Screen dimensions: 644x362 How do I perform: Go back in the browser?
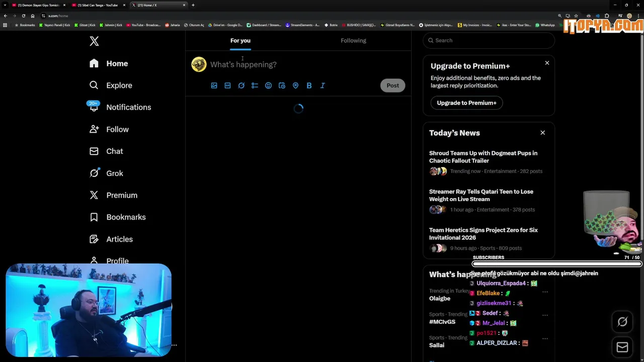tap(6, 16)
